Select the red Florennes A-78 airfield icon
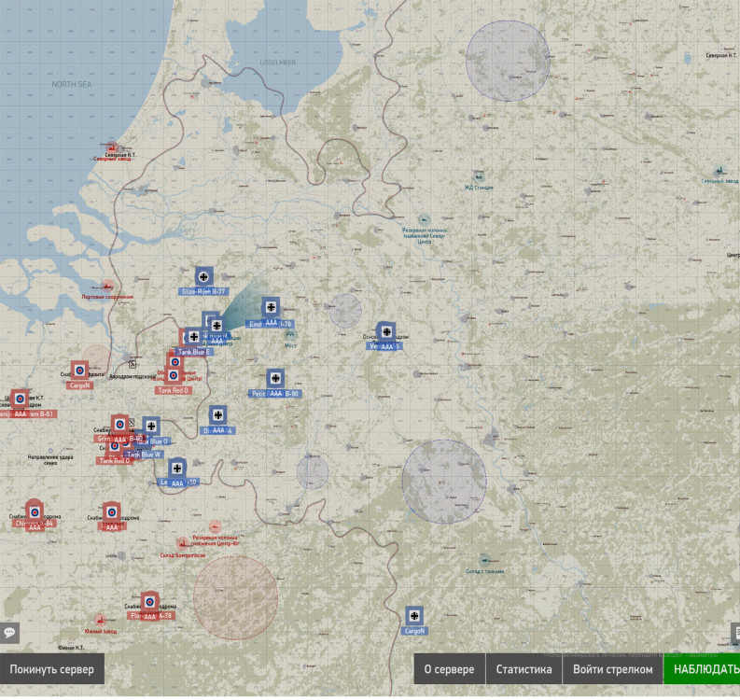The height and width of the screenshot is (700, 740). (x=149, y=602)
